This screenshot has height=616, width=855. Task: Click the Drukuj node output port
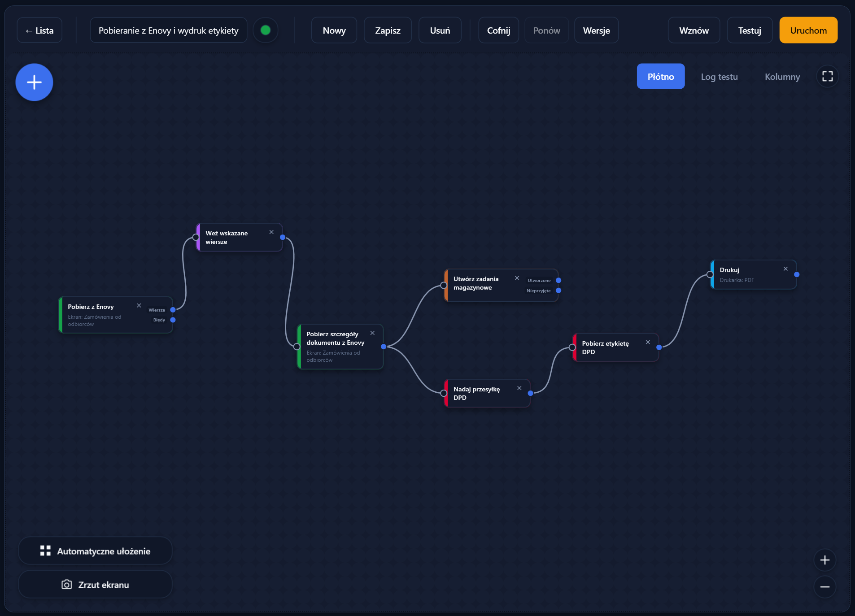tap(797, 275)
